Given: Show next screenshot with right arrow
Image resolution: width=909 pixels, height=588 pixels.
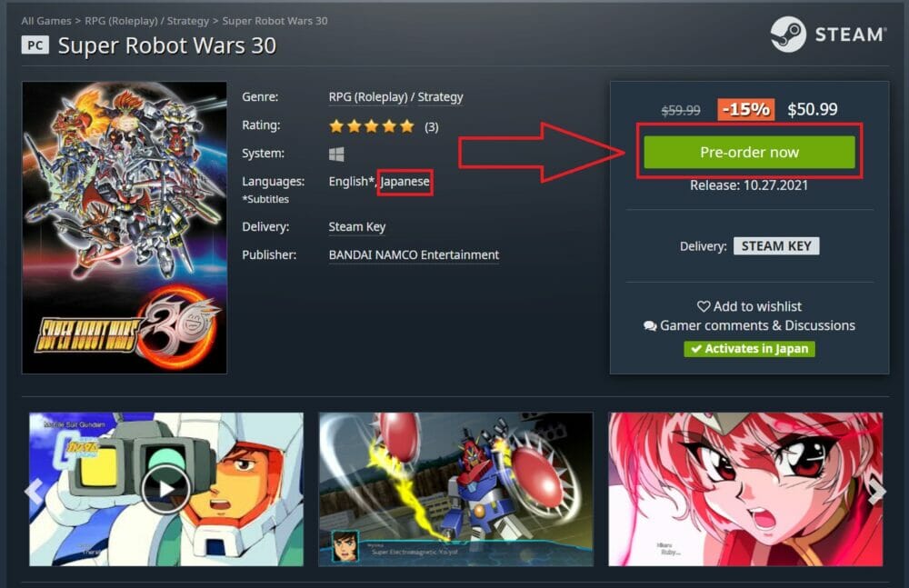Looking at the screenshot, I should tap(876, 492).
